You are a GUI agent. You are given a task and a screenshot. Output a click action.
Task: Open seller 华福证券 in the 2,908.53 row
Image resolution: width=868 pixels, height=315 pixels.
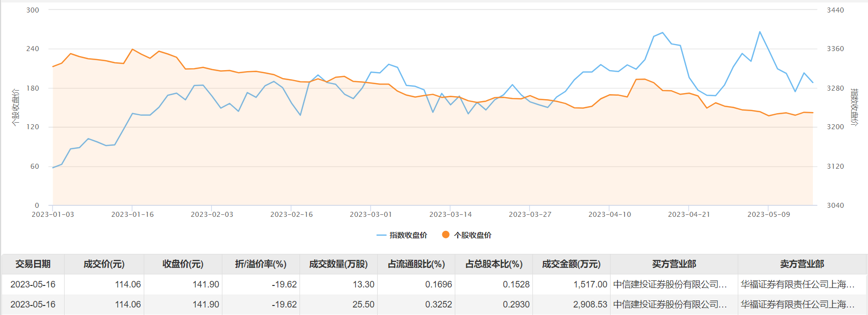[798, 304]
